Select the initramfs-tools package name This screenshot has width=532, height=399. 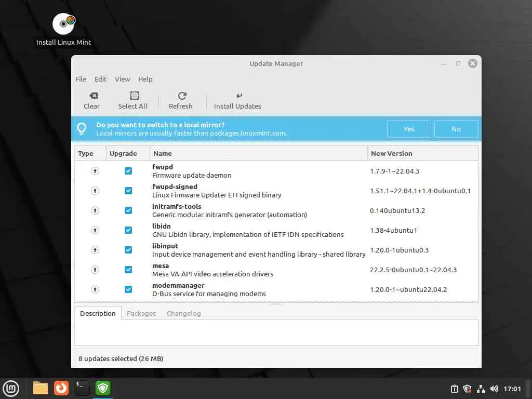tap(177, 206)
